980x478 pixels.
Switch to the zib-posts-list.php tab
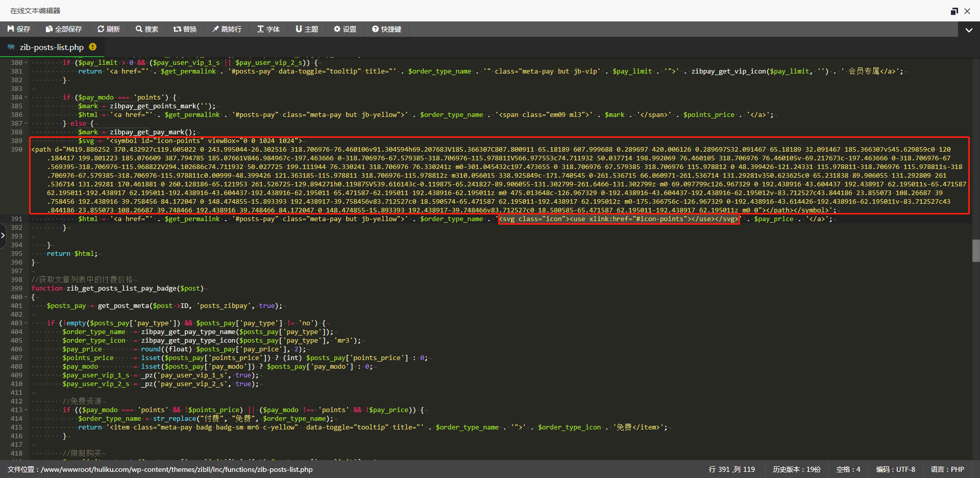point(51,47)
